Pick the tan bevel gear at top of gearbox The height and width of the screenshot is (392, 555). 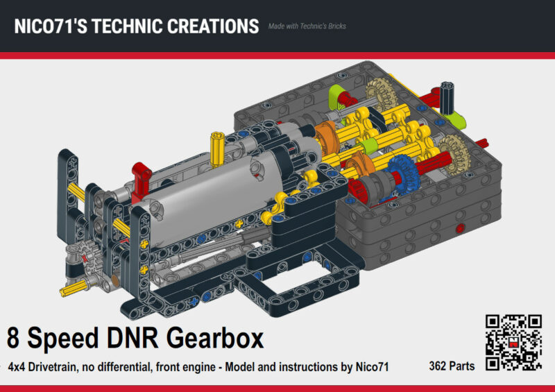379,90
